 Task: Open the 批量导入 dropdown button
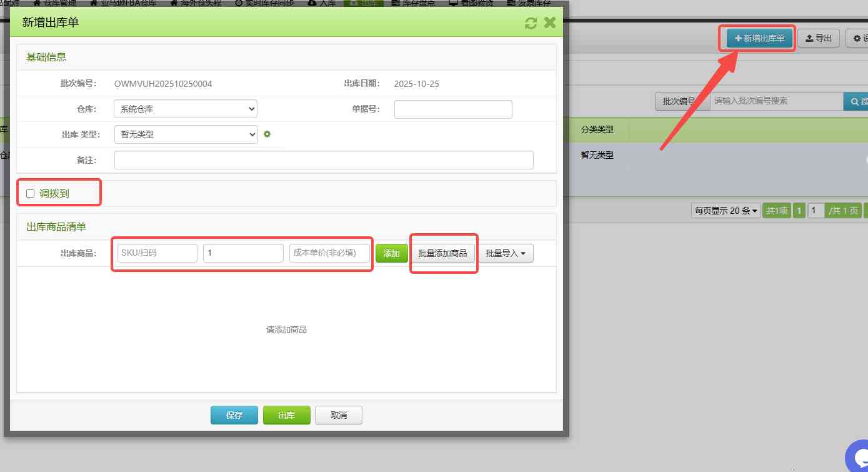coord(506,253)
